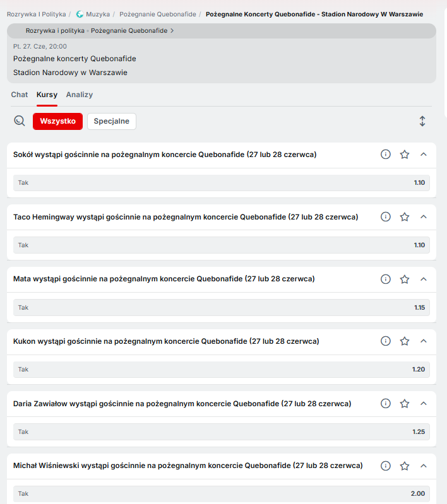Switch to the Chat tab
This screenshot has width=447, height=504.
click(20, 95)
